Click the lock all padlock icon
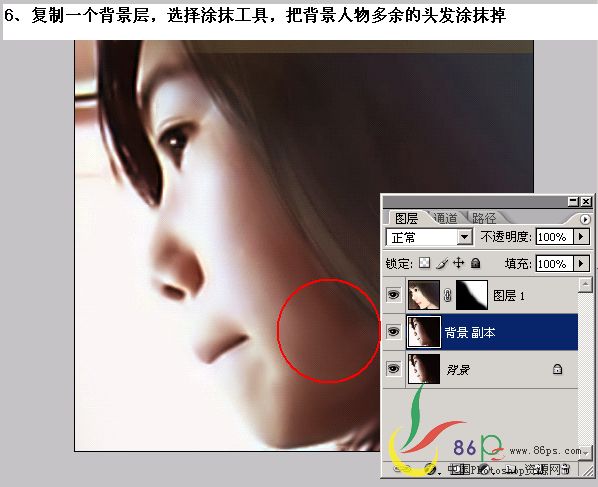This screenshot has height=487, width=598. tap(475, 263)
